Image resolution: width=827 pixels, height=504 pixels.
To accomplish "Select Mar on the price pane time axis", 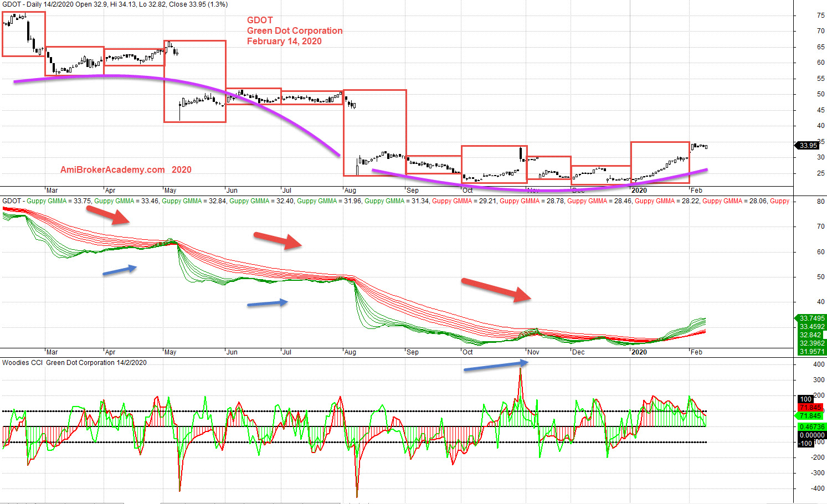I will tap(52, 190).
